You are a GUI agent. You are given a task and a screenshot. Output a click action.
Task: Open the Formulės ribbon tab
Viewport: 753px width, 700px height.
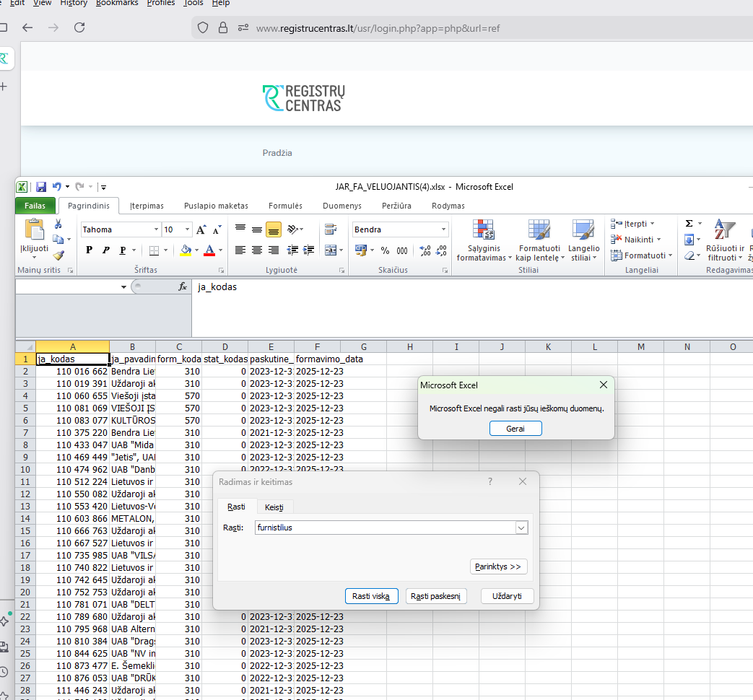click(285, 206)
